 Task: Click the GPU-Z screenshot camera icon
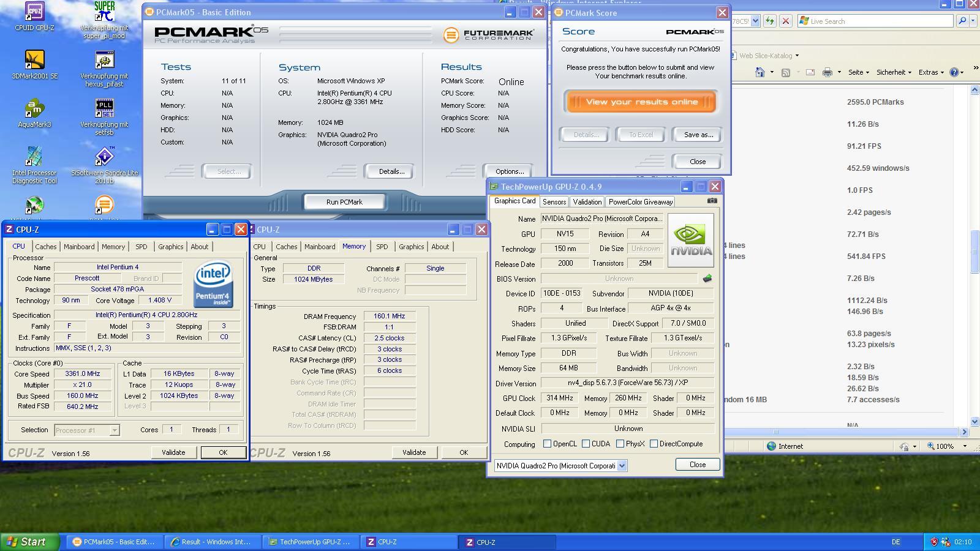coord(712,201)
